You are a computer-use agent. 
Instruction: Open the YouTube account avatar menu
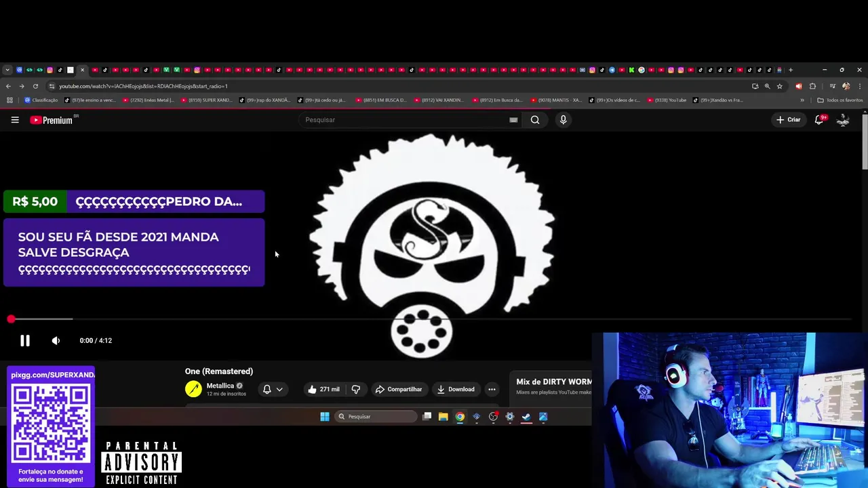point(843,120)
